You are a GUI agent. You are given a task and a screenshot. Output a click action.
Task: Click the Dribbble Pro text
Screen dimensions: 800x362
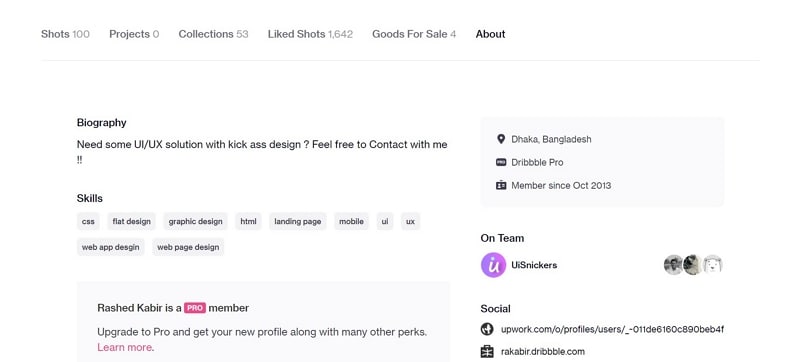tap(537, 163)
